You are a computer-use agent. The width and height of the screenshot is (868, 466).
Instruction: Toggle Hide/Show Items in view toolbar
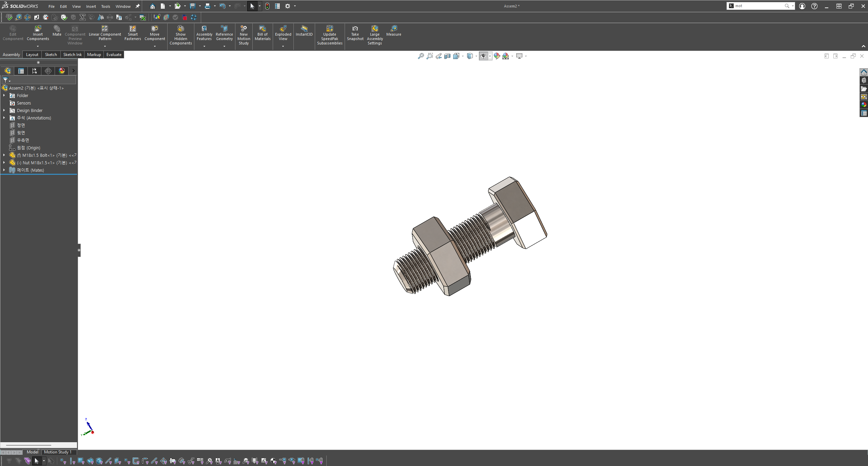click(483, 56)
